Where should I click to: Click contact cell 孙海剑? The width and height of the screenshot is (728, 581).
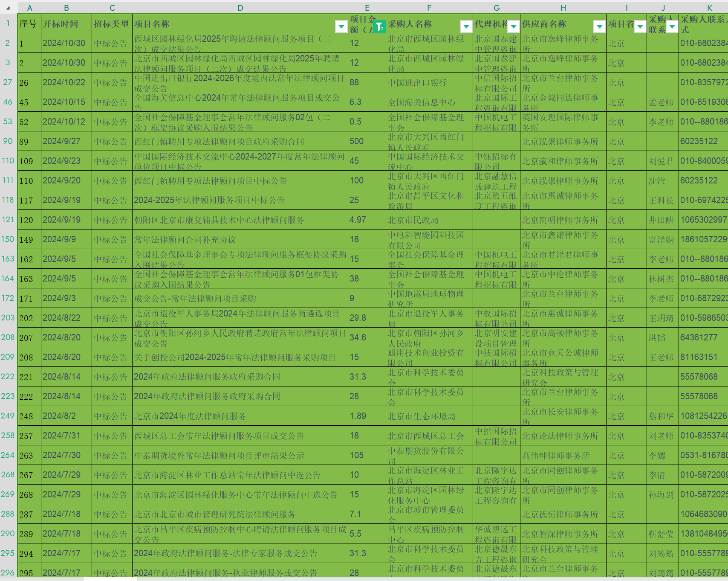tap(663, 494)
